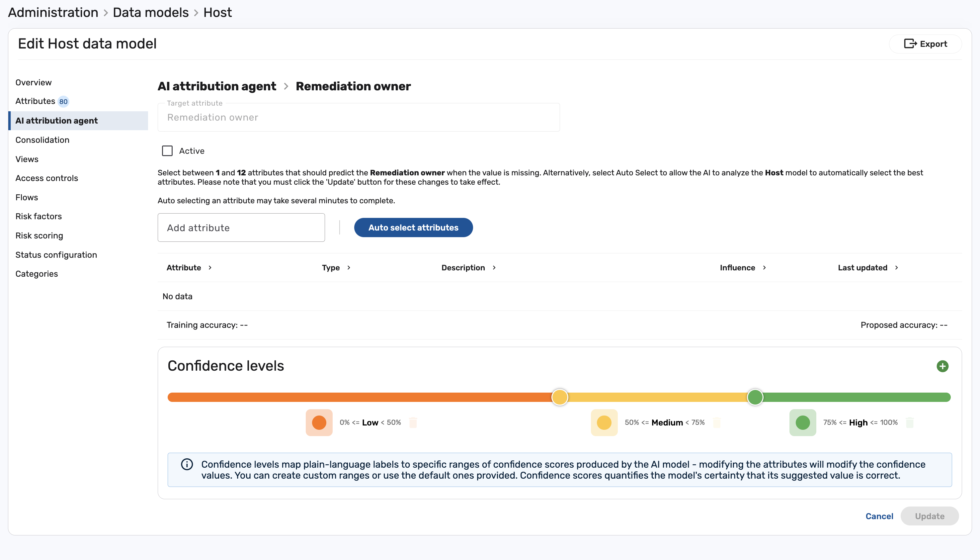
Task: Click the Cancel link
Action: 879,516
